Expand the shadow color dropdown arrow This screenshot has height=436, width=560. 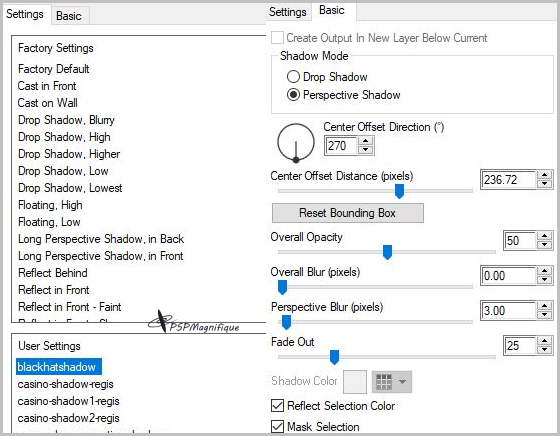pyautogui.click(x=402, y=382)
